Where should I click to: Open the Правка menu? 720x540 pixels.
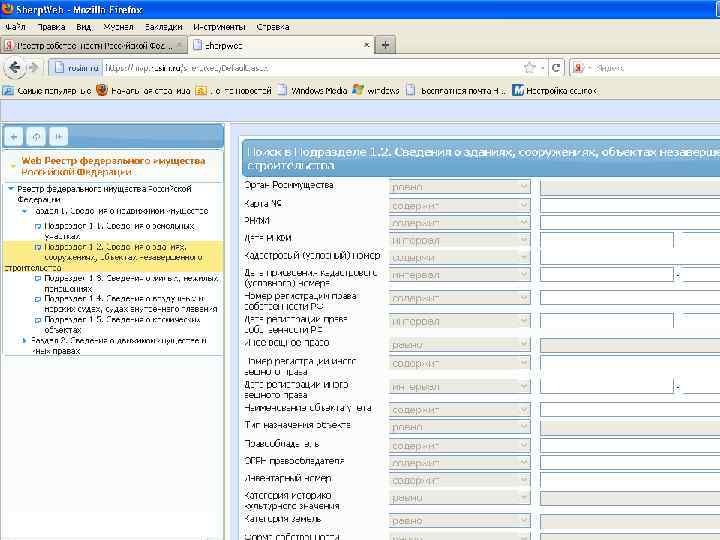coord(51,27)
